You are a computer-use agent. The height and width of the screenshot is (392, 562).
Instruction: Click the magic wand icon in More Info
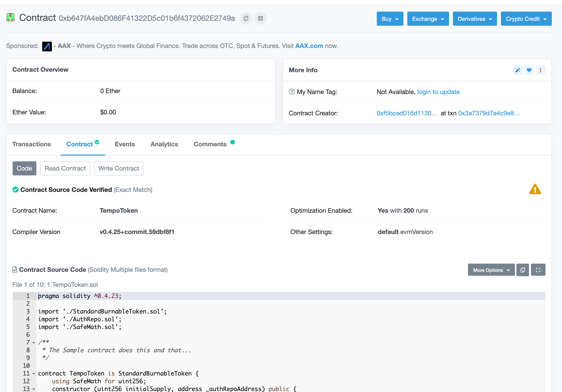click(x=517, y=70)
